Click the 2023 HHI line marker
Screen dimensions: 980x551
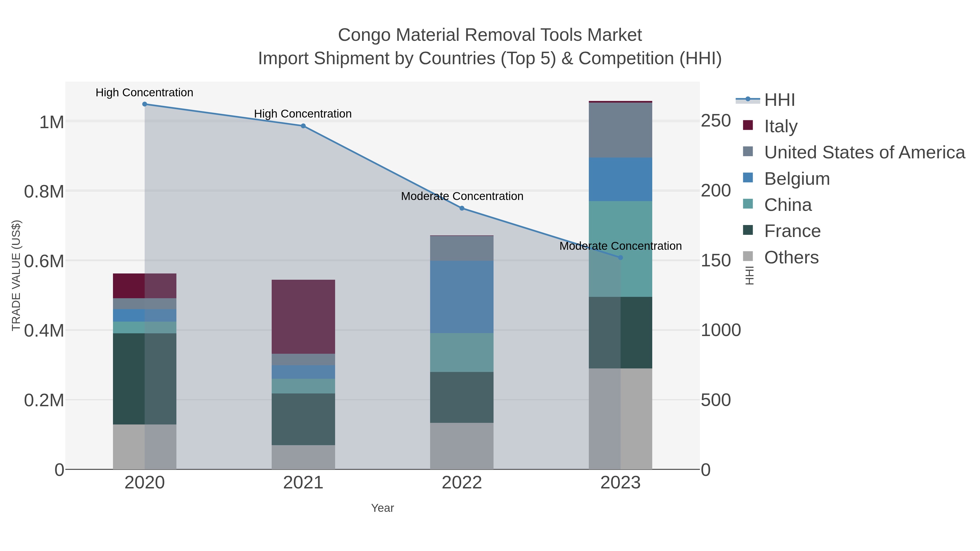click(x=620, y=258)
